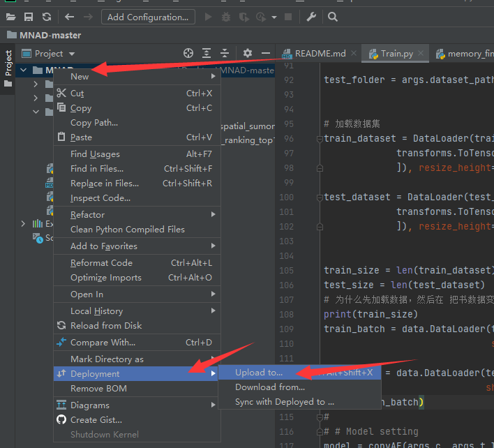Expand the Add to Favorites submenu arrow

click(214, 246)
